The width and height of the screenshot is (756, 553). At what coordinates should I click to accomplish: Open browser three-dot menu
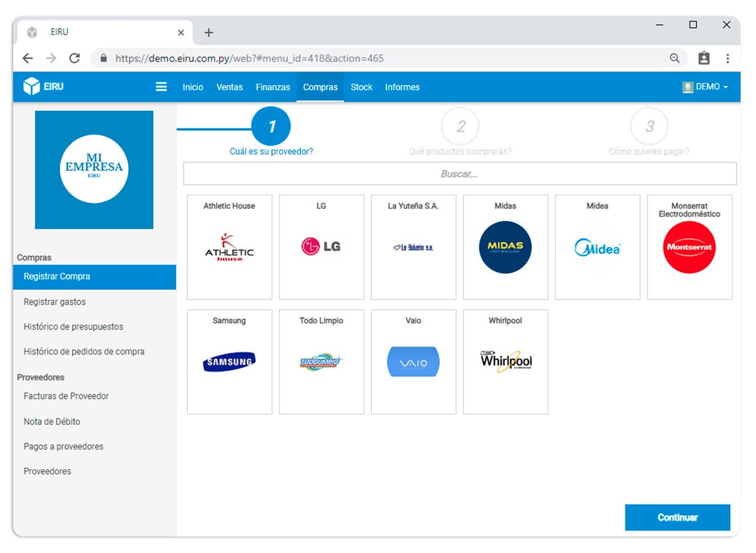click(727, 58)
